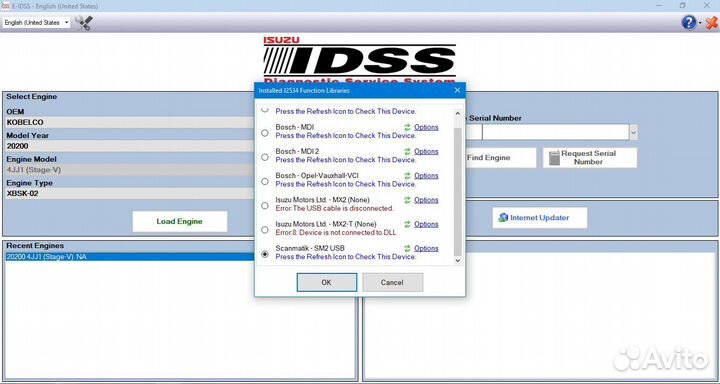Screen dimensions: 720x384
Task: Refresh the Bosch - MDI 2 device
Action: [407, 152]
